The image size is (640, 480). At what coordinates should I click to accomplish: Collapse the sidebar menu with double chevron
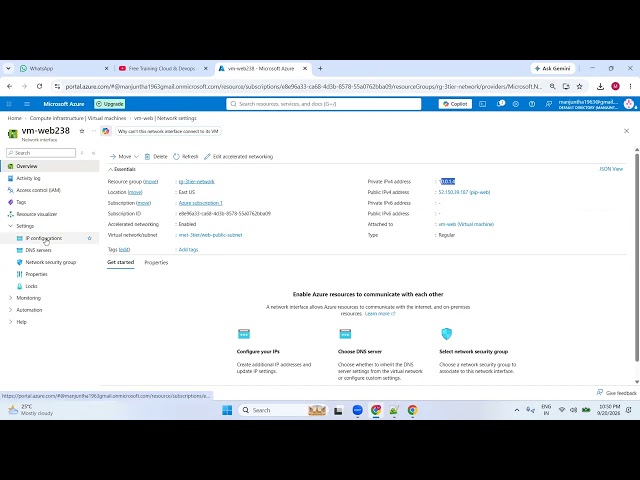(93, 153)
